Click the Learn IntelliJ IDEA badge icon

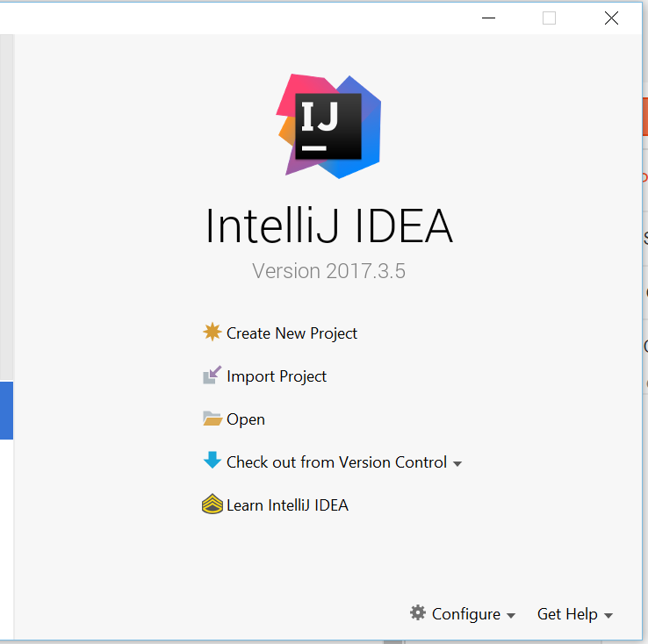pyautogui.click(x=212, y=504)
